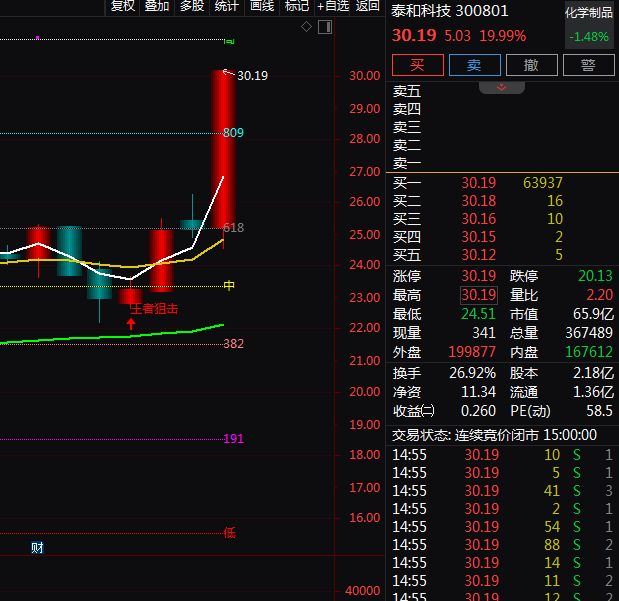Open the 叠加 overlay toolbar item
Screen dimensions: 619x601
click(x=157, y=6)
